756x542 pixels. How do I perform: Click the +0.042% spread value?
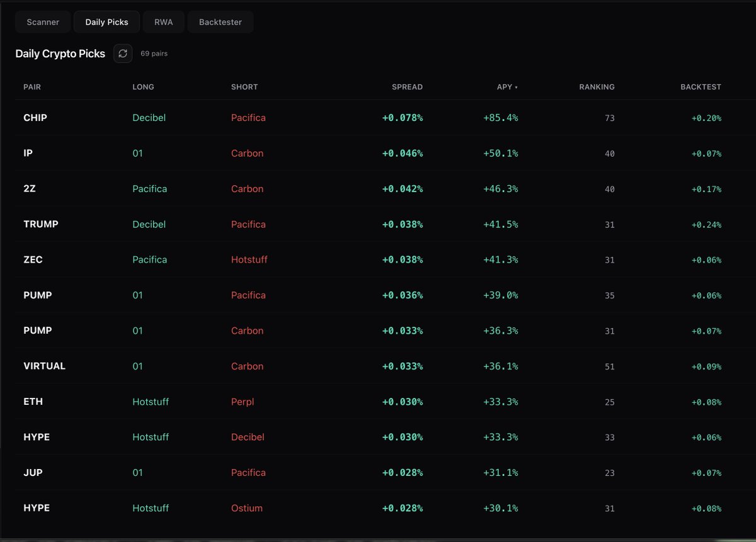click(403, 189)
